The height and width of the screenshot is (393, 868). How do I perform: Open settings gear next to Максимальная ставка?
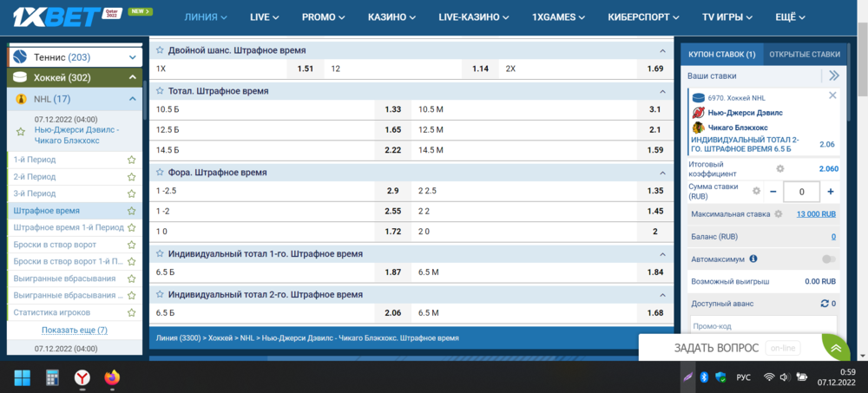click(x=779, y=214)
